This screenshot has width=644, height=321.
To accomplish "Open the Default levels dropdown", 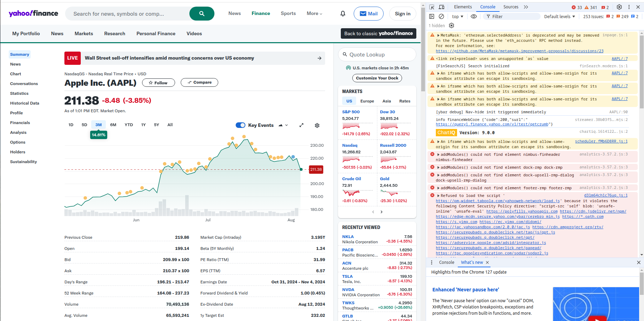I will tap(559, 16).
